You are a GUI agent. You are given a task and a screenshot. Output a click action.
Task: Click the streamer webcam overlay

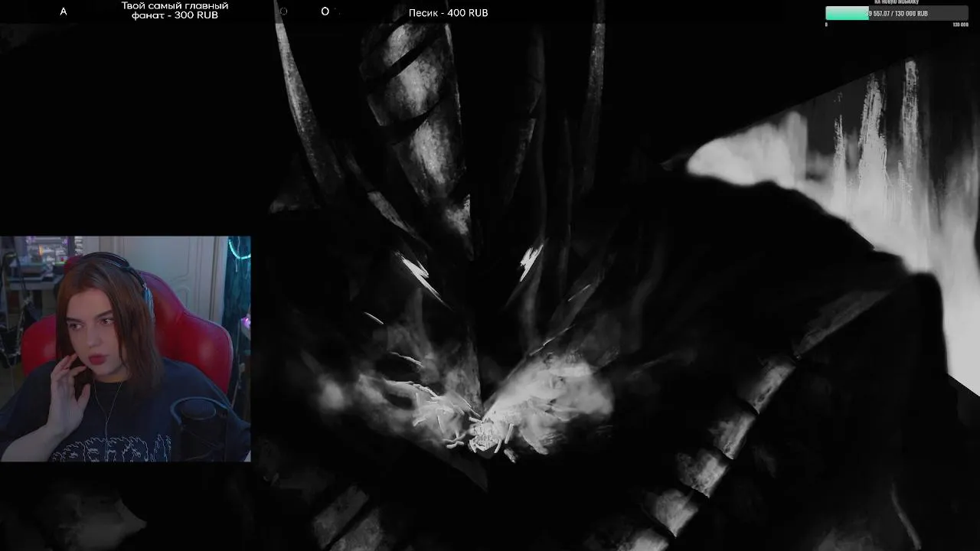pos(126,348)
